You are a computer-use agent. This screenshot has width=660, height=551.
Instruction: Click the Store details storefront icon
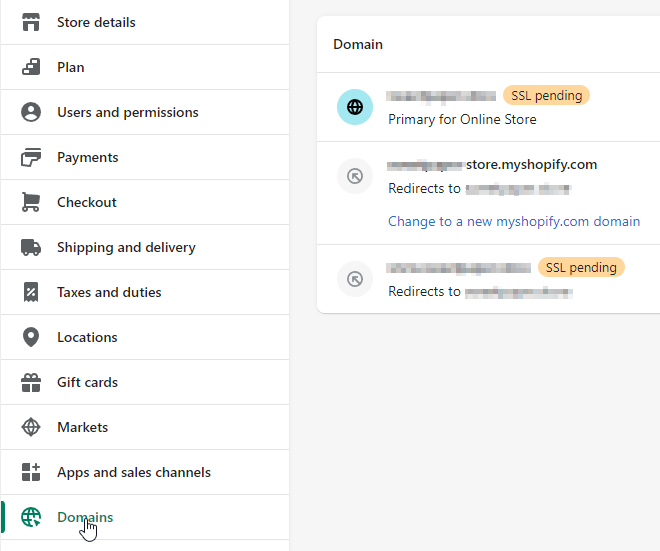tap(31, 22)
